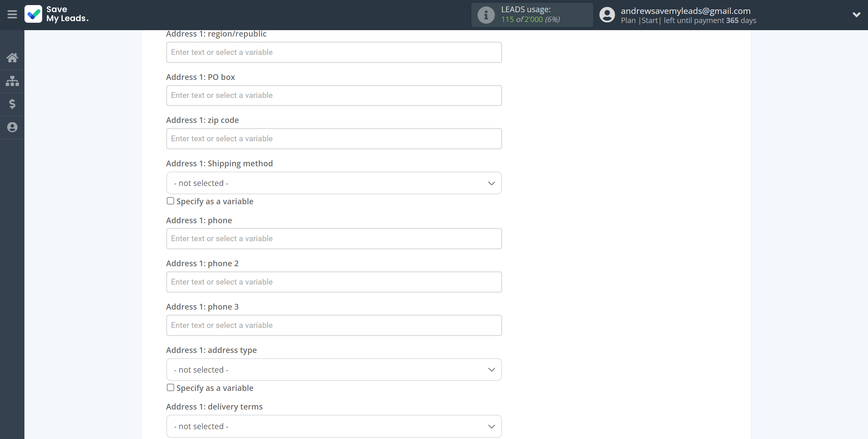Click andrewsavemyleads@gmail.com account email
868x439 pixels.
(x=686, y=11)
